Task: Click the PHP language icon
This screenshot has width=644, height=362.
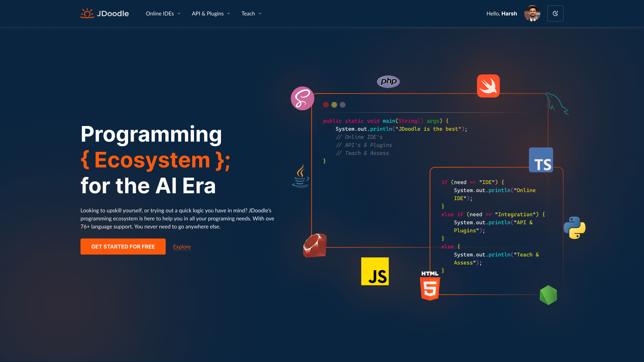Action: [388, 81]
